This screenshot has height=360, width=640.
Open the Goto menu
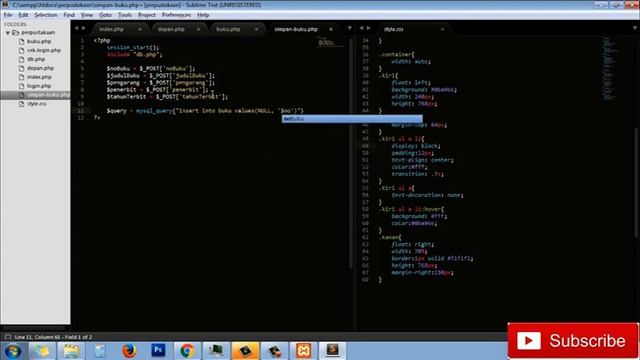click(x=105, y=15)
